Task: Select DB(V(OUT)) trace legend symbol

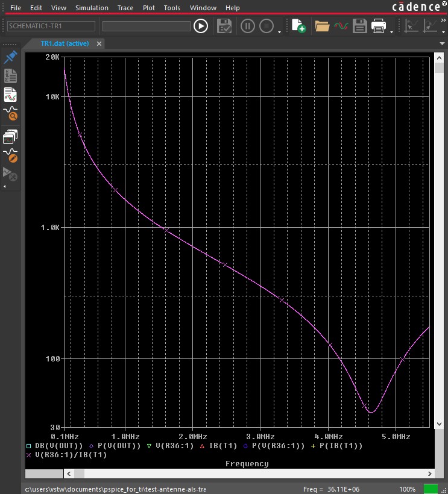Action: [x=29, y=446]
